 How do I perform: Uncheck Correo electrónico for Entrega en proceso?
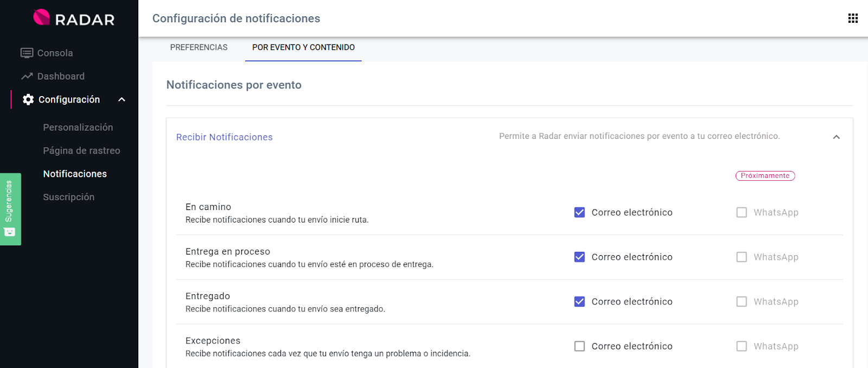[579, 257]
